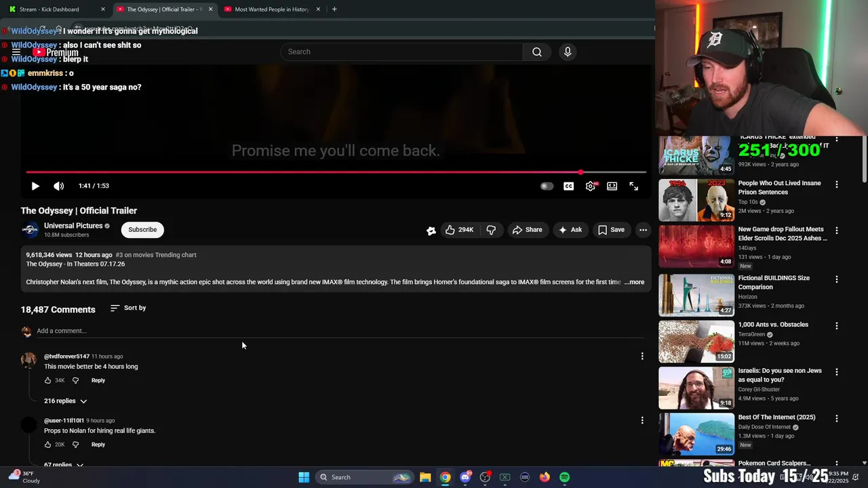Viewport: 868px width, 488px height.
Task: Dislike the video thumbs down
Action: pyautogui.click(x=491, y=230)
